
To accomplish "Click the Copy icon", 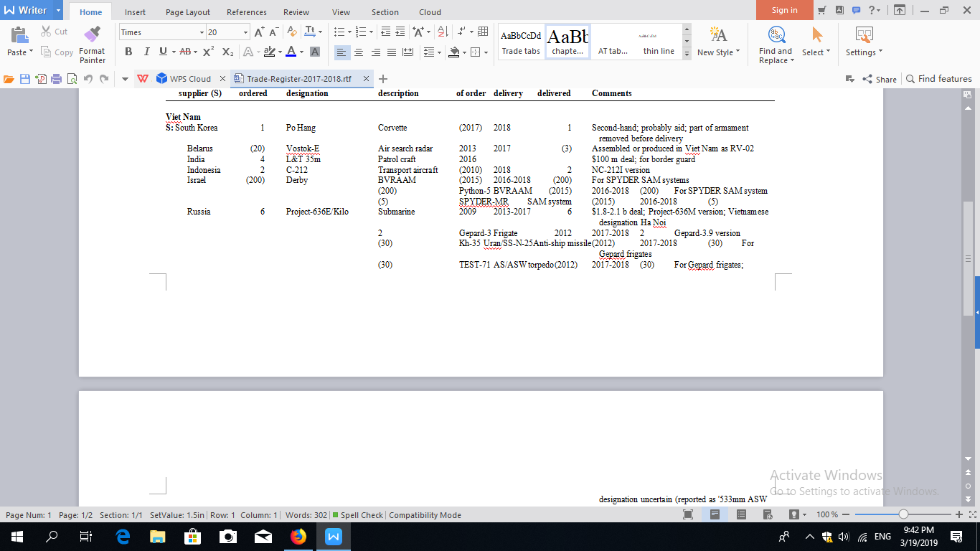I will [x=46, y=52].
